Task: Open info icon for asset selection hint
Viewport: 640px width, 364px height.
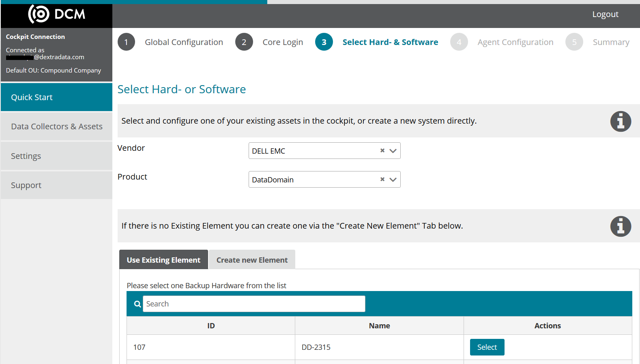Action: (621, 121)
